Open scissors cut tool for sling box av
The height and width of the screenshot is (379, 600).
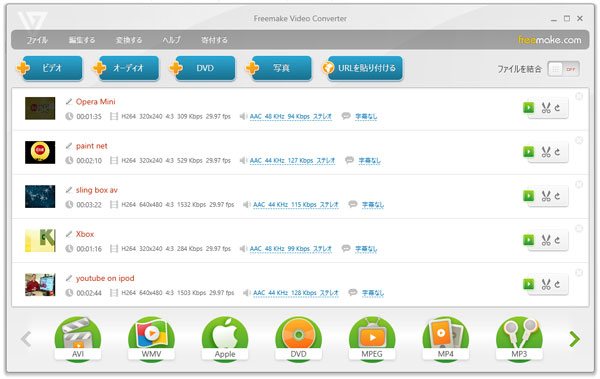click(546, 196)
